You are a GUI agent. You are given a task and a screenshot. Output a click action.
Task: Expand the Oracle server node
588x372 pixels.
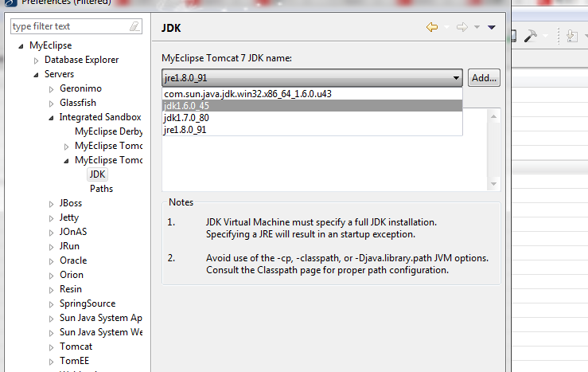tap(52, 261)
